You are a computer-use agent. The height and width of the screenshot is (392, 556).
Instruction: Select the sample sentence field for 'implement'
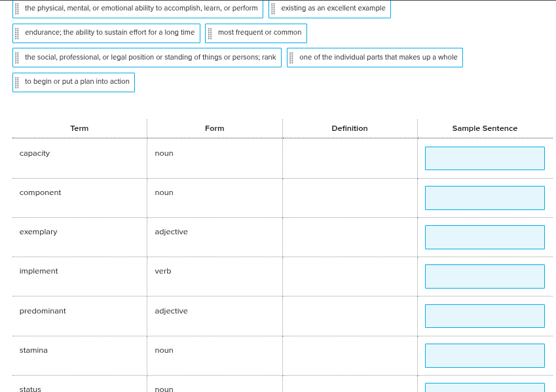point(485,276)
